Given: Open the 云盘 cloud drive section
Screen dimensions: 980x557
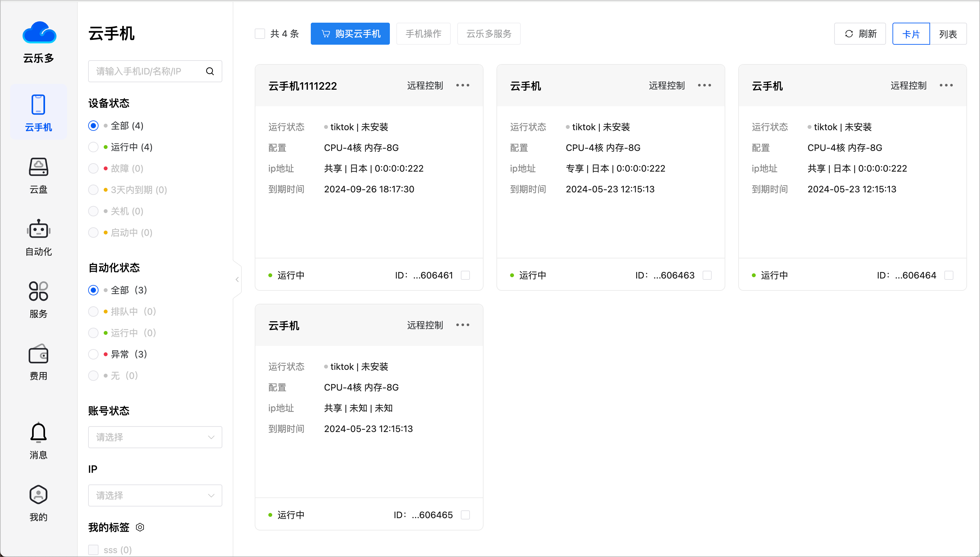Looking at the screenshot, I should point(38,176).
